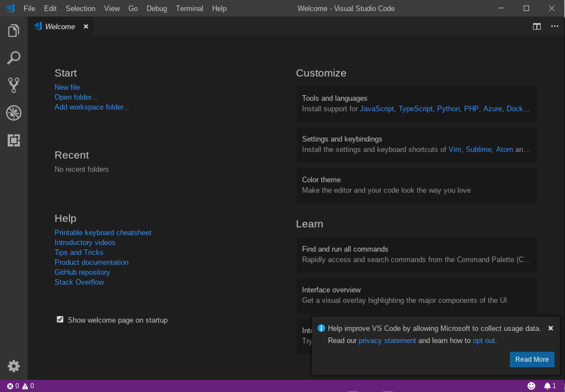
Task: Click the warnings count in status bar
Action: point(28,386)
